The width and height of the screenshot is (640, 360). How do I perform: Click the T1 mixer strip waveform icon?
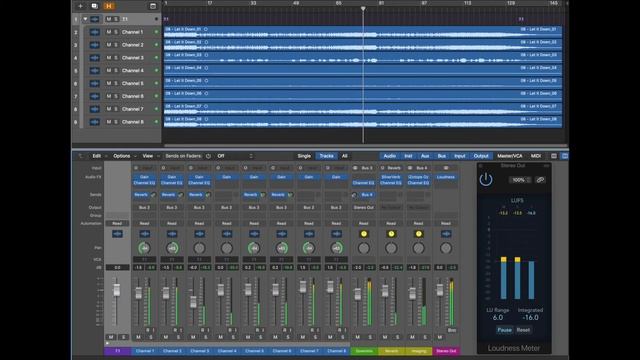tap(117, 234)
